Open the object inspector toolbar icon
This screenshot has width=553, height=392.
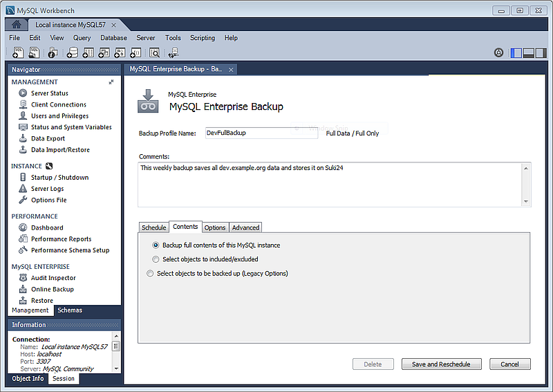[53, 53]
